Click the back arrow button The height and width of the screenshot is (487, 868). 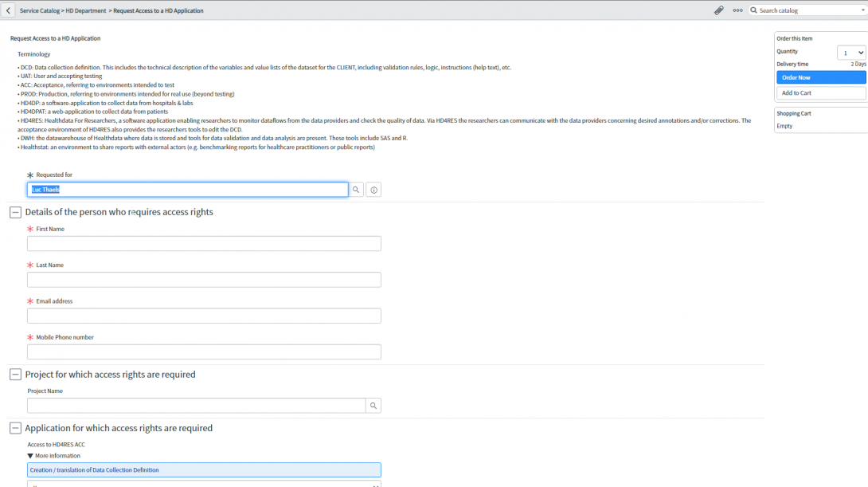(x=8, y=11)
